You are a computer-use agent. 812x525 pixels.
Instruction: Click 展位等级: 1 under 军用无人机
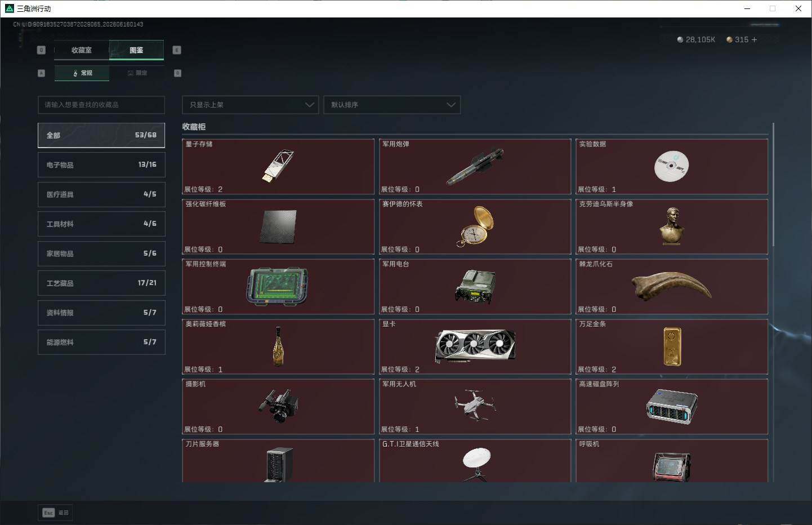pos(400,429)
